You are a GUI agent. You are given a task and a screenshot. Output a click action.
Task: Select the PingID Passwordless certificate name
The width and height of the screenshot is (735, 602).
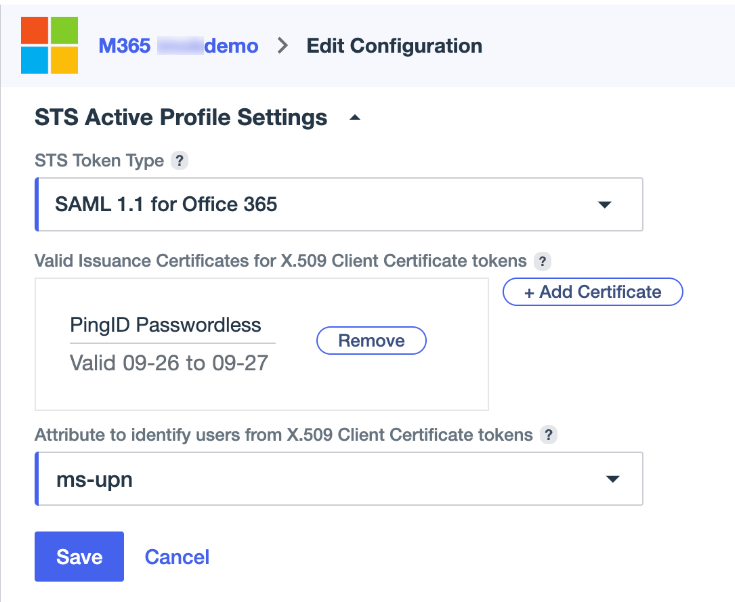165,325
